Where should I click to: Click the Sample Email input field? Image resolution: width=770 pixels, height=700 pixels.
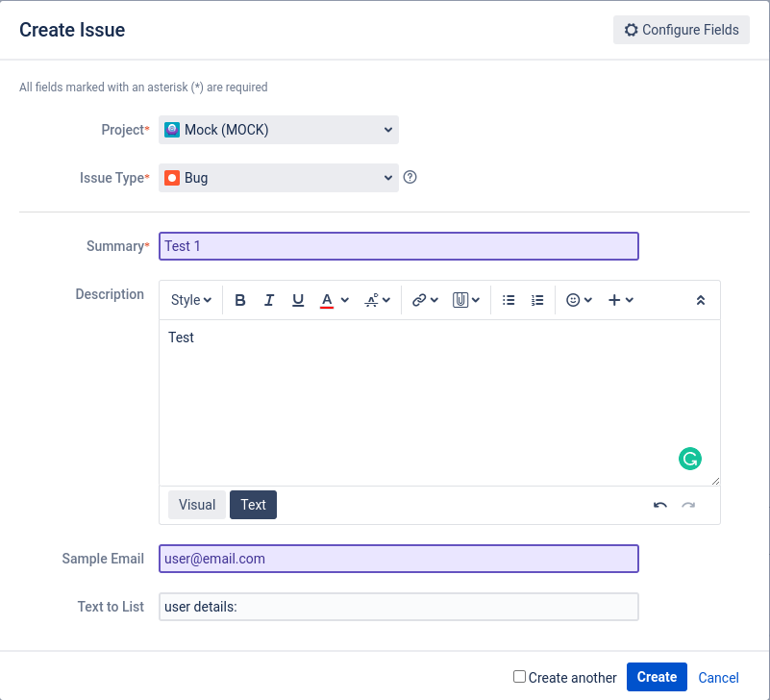coord(398,559)
